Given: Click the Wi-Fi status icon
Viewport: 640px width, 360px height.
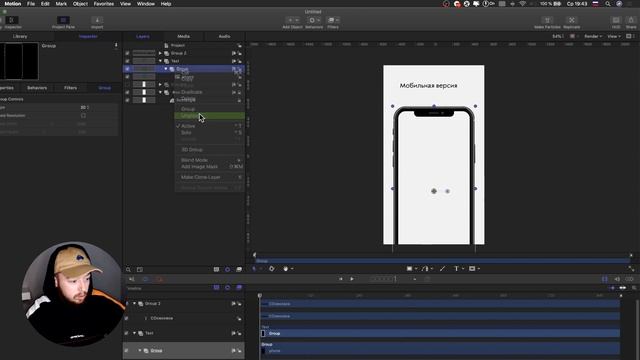Looking at the screenshot, I should [522, 4].
